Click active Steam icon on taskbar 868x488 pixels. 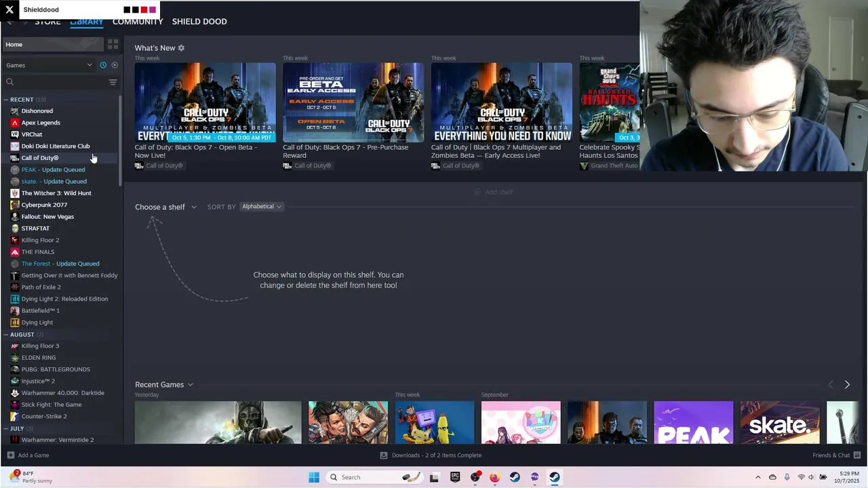click(x=554, y=477)
